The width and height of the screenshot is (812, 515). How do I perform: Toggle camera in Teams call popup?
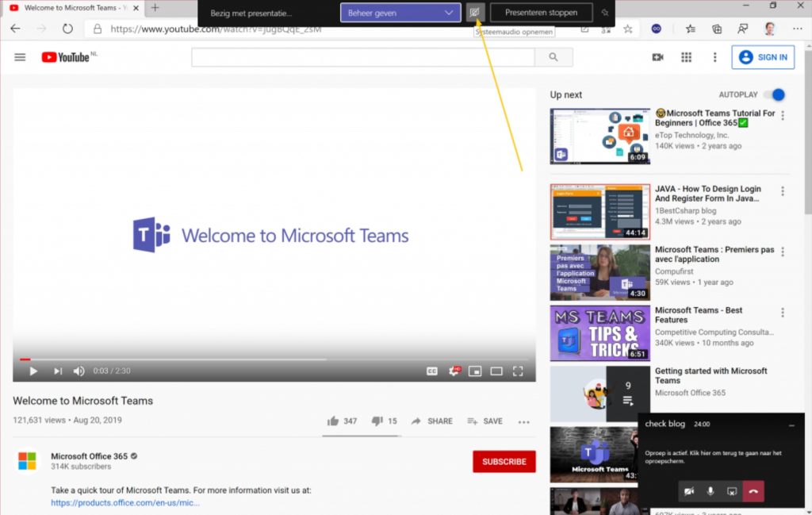point(689,491)
